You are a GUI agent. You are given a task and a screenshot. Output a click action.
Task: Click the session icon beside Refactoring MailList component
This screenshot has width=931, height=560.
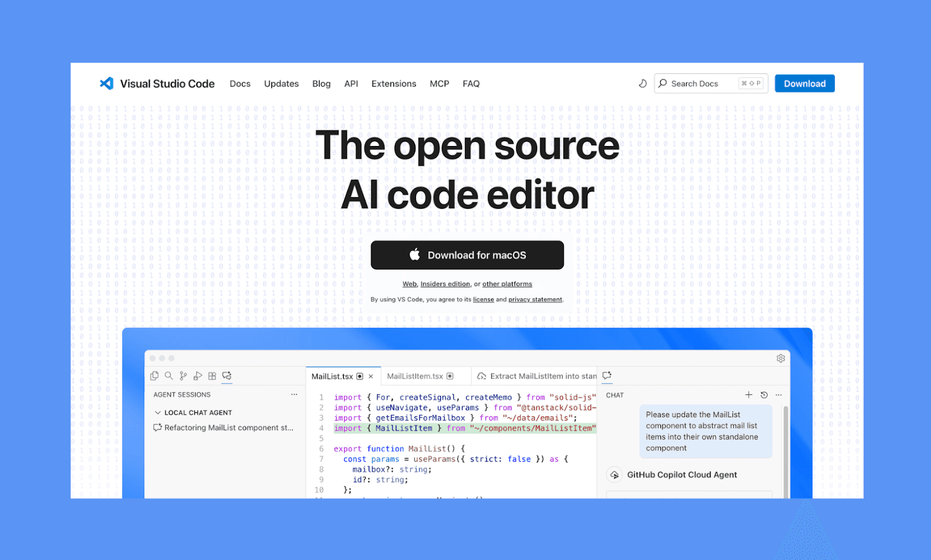(x=157, y=427)
